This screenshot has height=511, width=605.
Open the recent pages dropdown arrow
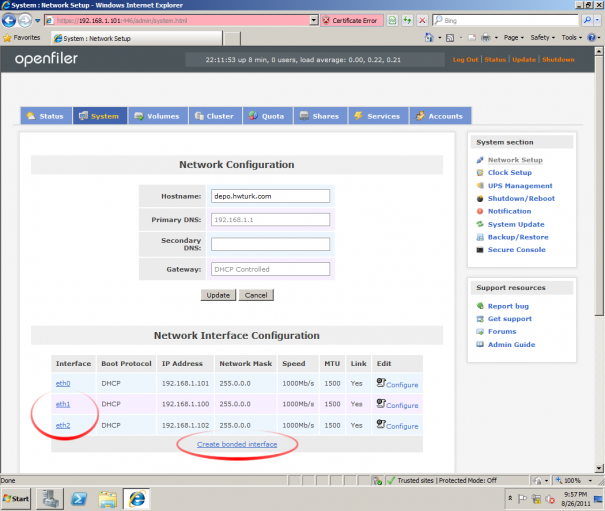point(37,21)
